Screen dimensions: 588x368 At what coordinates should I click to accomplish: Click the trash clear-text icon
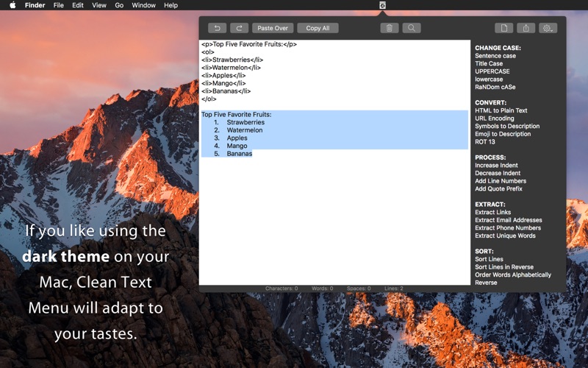390,28
